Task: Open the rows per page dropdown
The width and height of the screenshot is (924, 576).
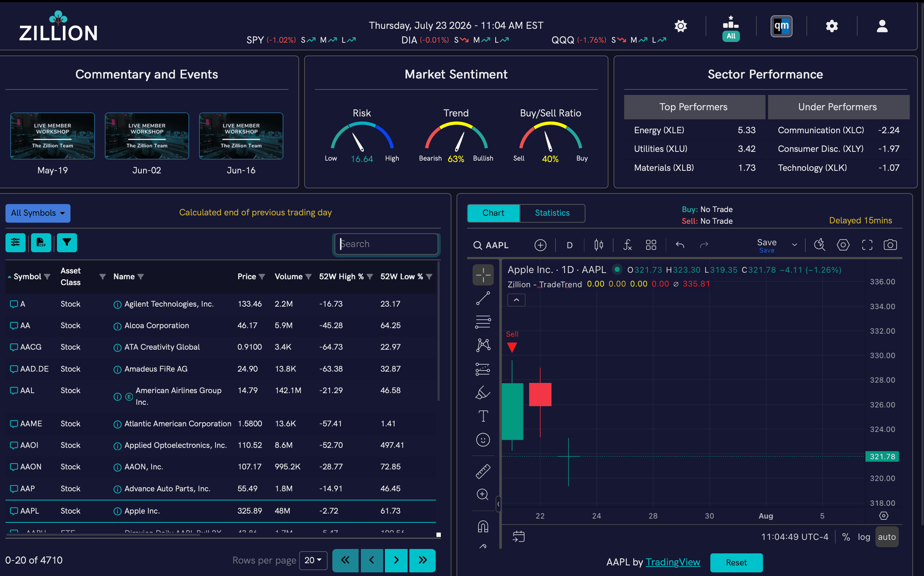Action: coord(313,560)
